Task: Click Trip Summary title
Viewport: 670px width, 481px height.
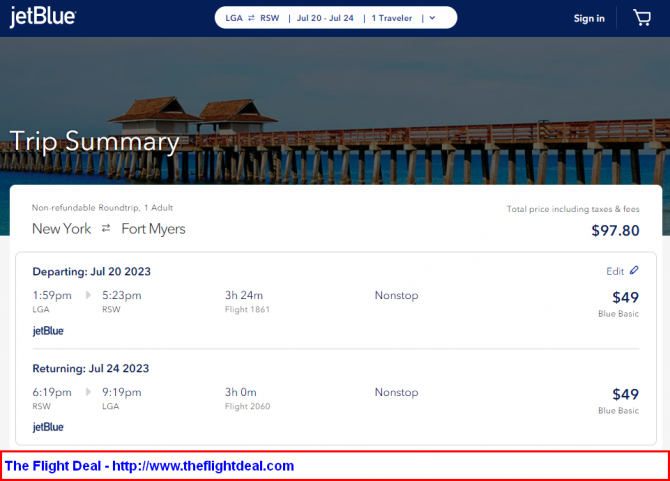Action: (x=94, y=141)
